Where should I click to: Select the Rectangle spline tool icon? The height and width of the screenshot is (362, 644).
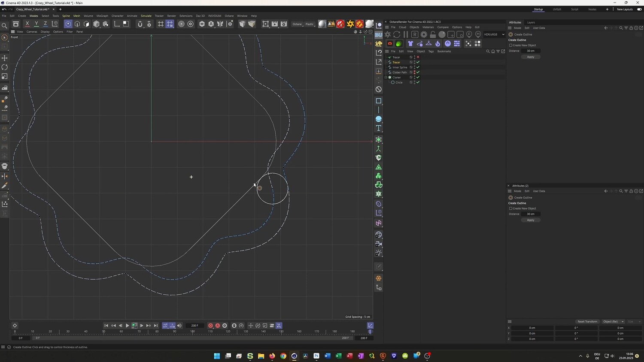(x=379, y=101)
